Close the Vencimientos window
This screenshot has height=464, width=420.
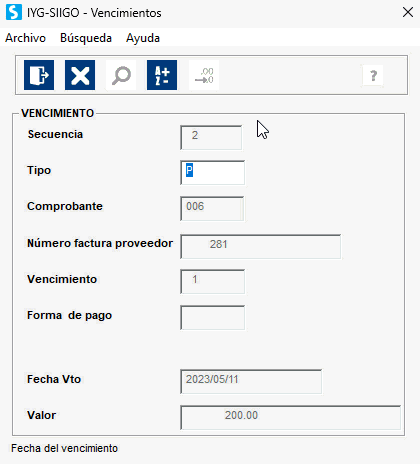(408, 13)
